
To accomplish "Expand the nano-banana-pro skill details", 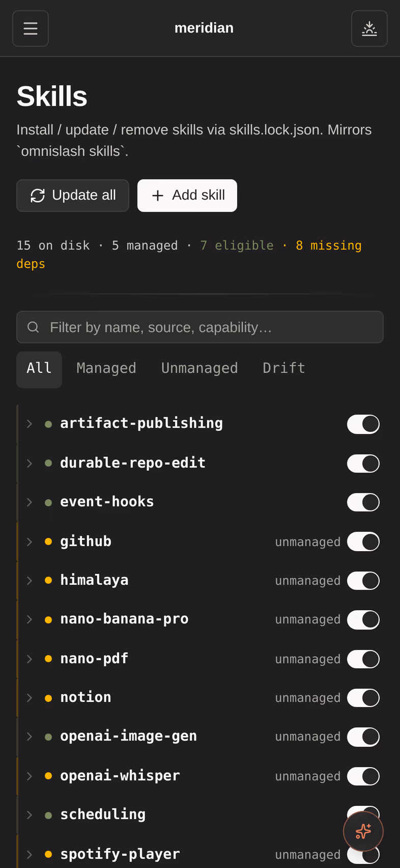I will point(30,619).
